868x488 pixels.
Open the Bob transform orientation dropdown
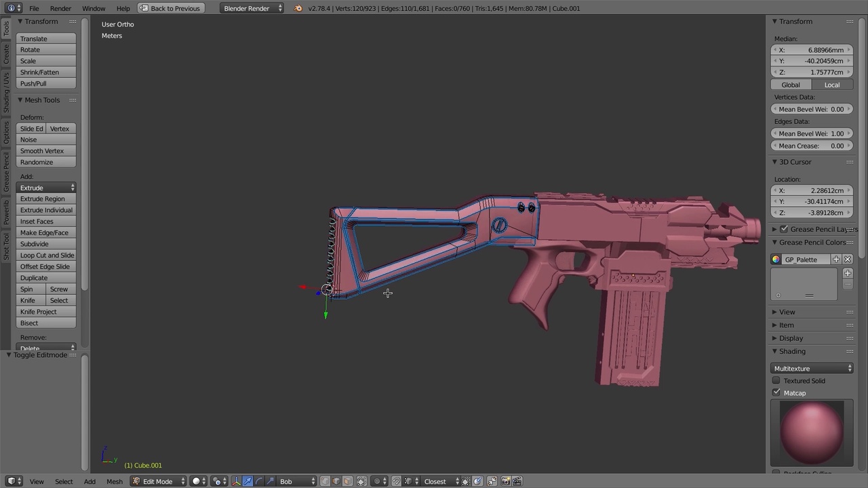click(x=297, y=481)
